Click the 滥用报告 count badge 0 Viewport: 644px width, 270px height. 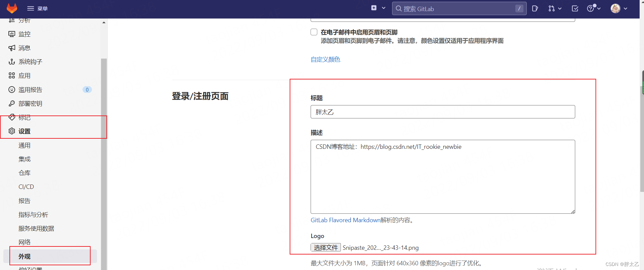tap(87, 90)
